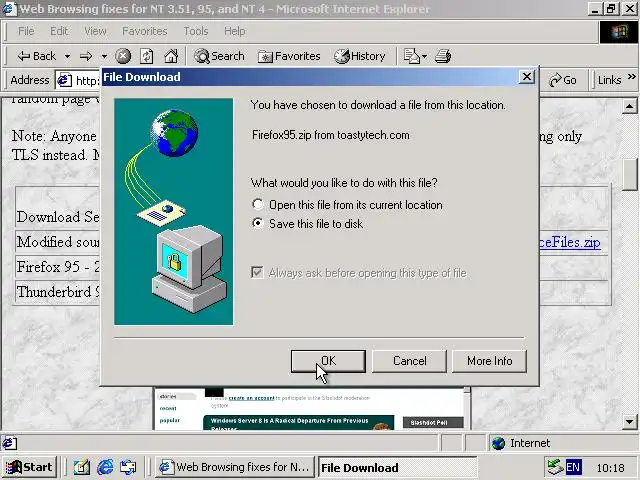The image size is (640, 480).
Task: Open the Favorites toolbar button
Action: [x=289, y=56]
